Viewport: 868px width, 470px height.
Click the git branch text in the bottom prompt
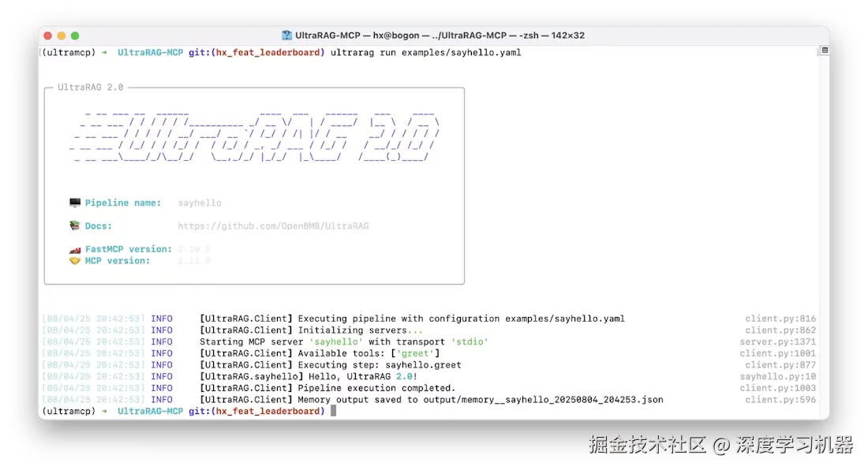tap(257, 412)
